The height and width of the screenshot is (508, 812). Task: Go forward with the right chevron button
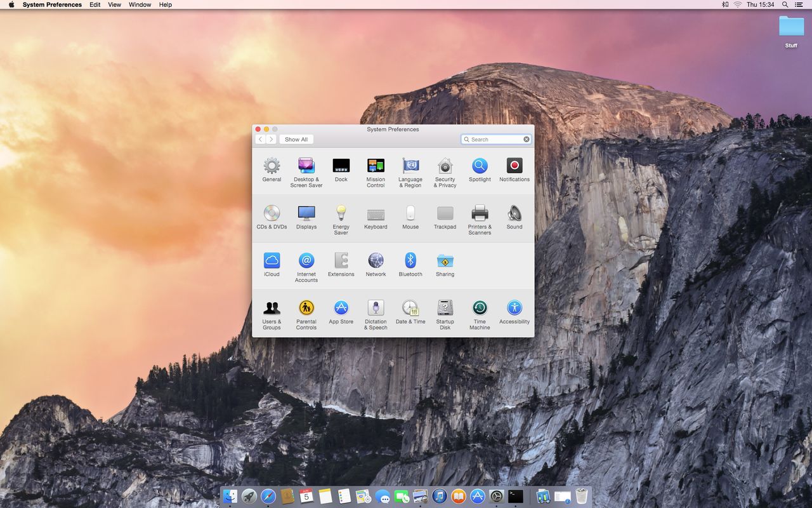pos(272,139)
